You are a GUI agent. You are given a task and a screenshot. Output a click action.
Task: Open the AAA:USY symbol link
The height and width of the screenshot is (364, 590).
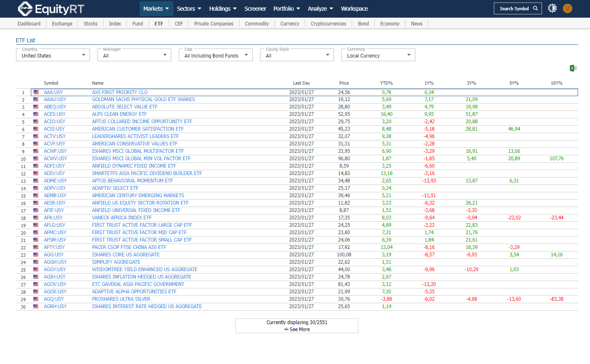tap(53, 92)
